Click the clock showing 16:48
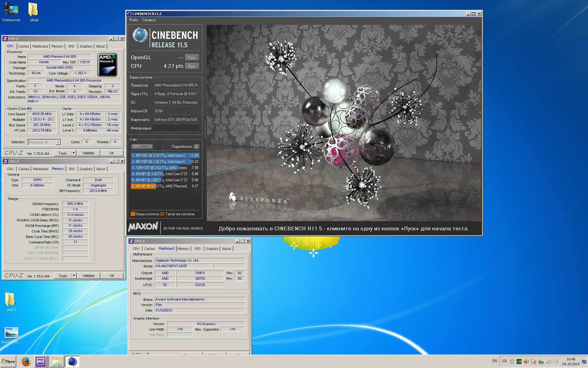 [x=571, y=359]
